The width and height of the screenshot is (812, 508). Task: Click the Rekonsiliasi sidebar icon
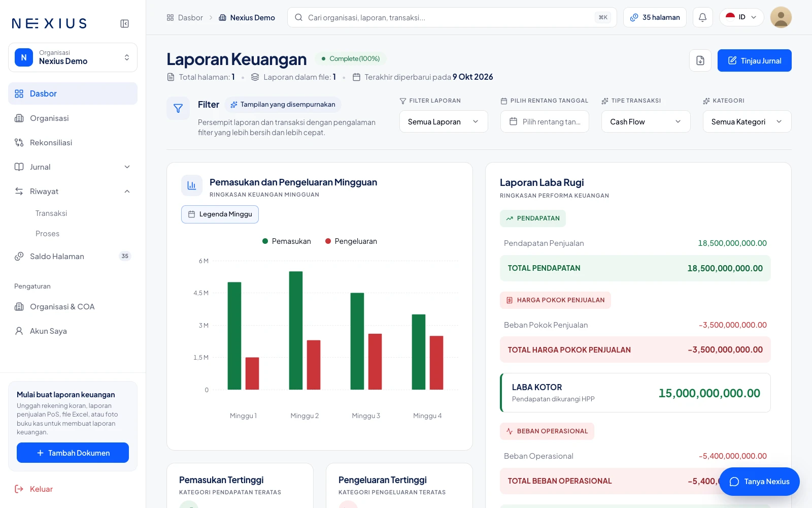(19, 143)
